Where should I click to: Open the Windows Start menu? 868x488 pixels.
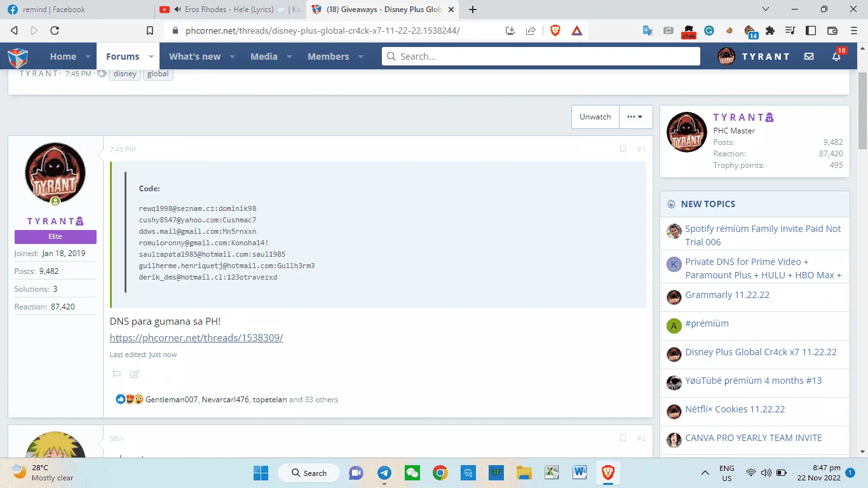(261, 473)
